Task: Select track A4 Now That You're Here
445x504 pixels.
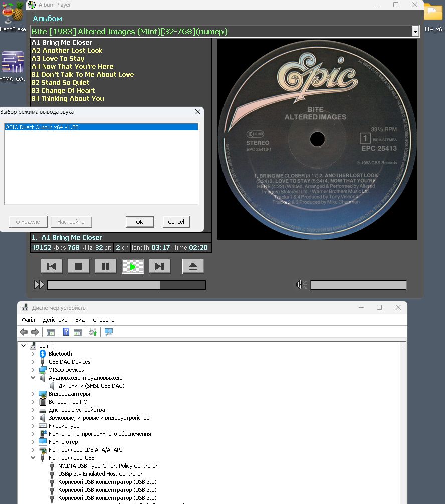Action: coord(72,67)
